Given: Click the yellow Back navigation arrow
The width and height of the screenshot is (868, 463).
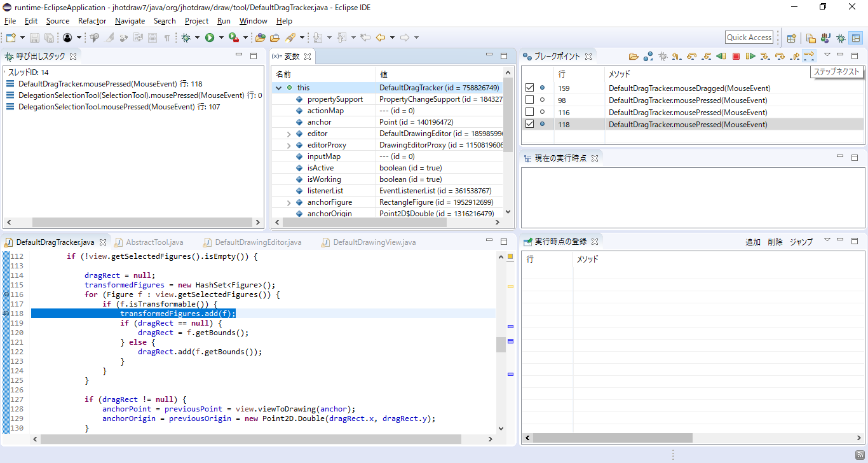Looking at the screenshot, I should click(x=381, y=38).
